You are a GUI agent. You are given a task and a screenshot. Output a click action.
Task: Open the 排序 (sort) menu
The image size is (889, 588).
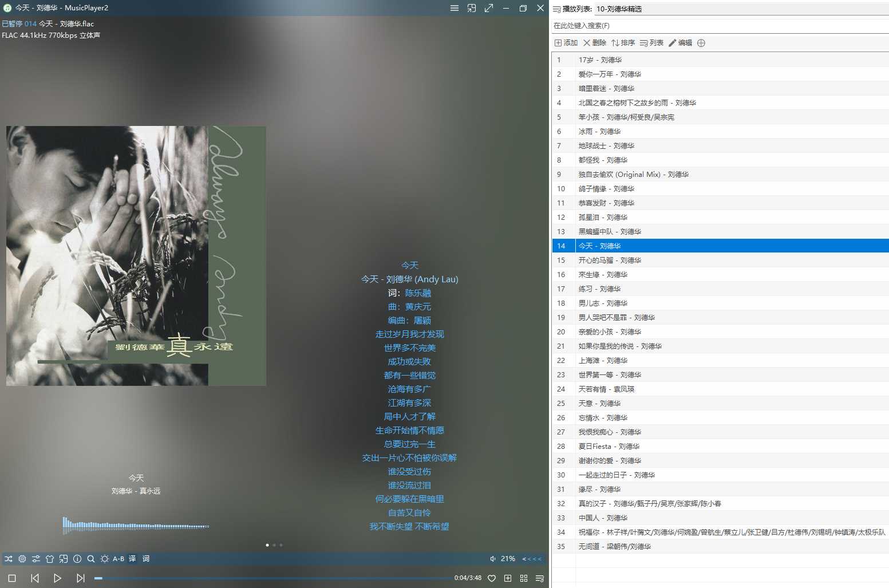click(x=623, y=43)
